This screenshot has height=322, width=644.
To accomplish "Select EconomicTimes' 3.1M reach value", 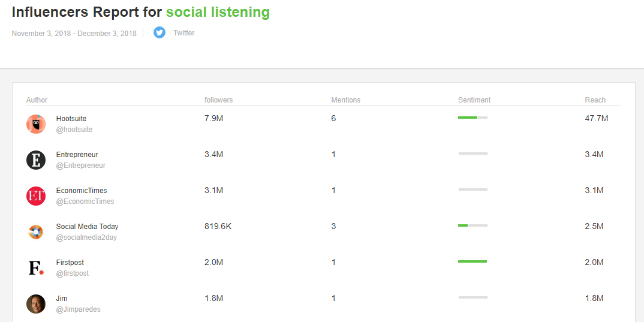I will pos(594,191).
